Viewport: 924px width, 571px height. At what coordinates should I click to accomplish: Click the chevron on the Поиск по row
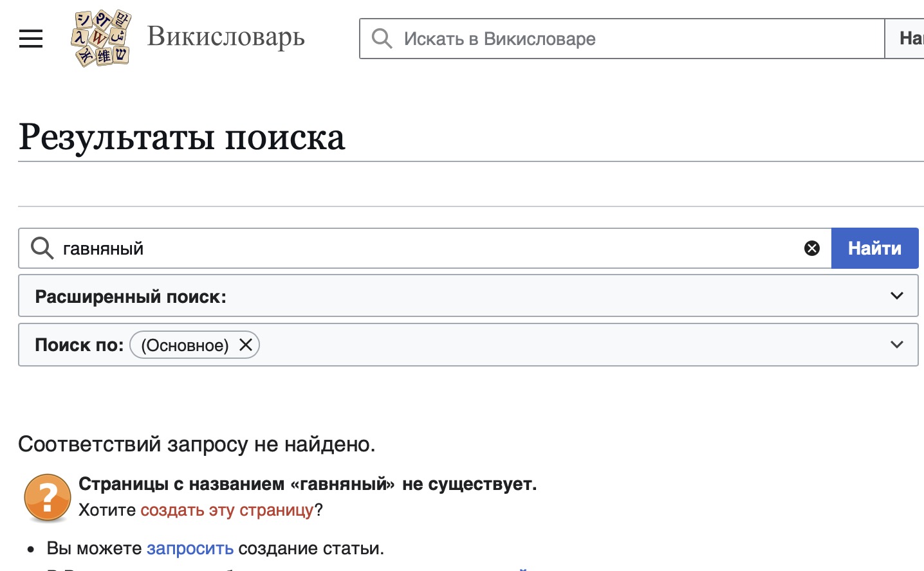(896, 345)
